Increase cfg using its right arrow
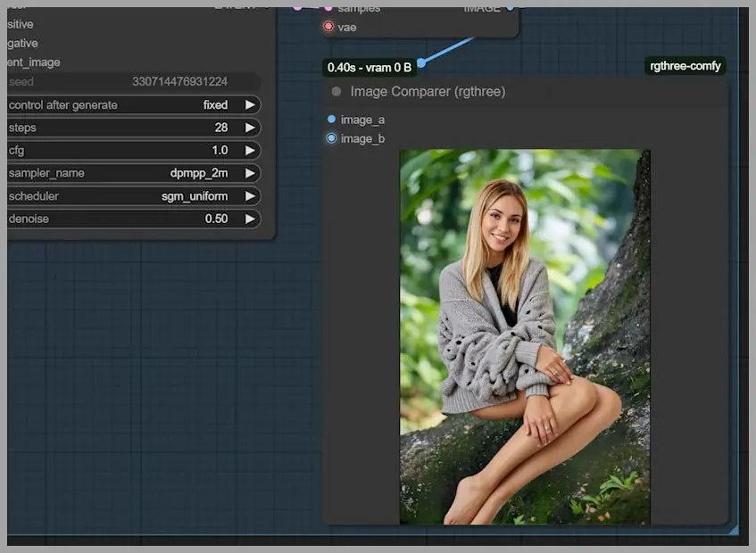756x553 pixels. click(x=250, y=151)
